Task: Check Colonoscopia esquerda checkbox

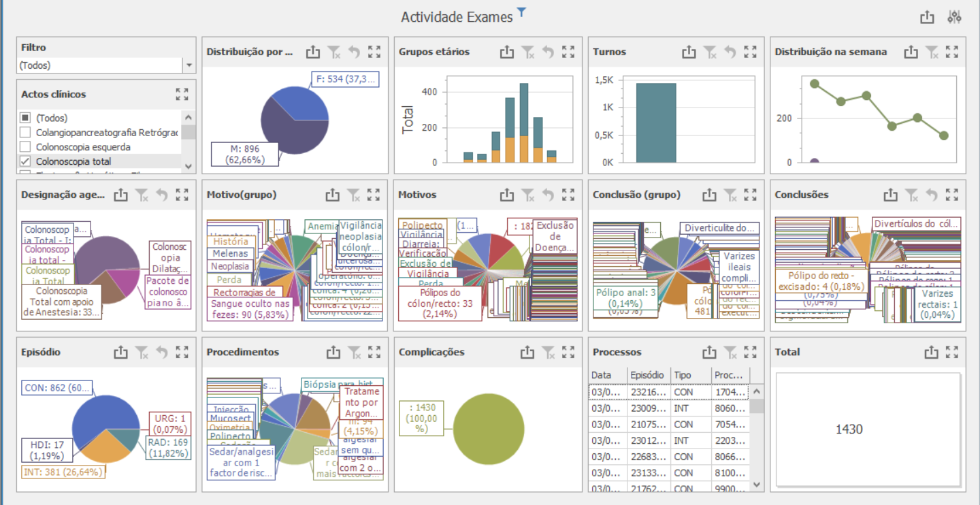Action: tap(25, 147)
